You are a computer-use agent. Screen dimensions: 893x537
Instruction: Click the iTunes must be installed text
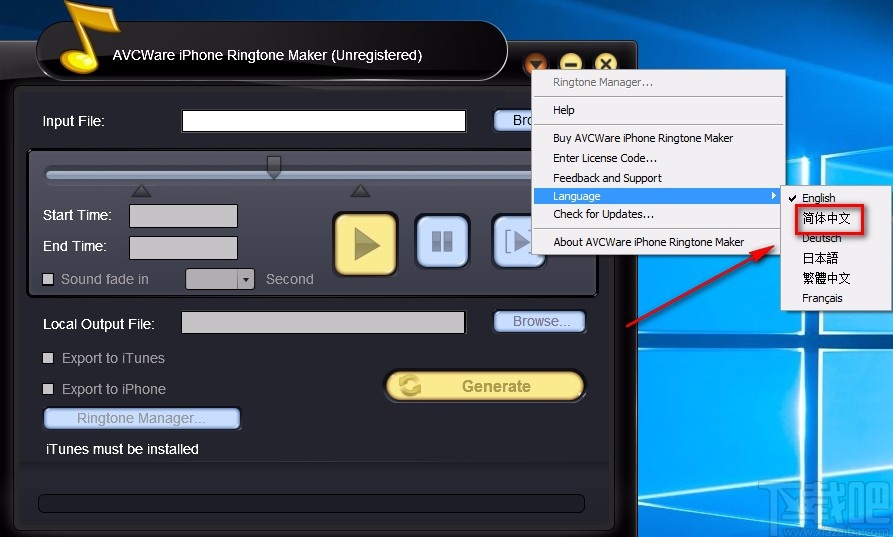pyautogui.click(x=122, y=449)
